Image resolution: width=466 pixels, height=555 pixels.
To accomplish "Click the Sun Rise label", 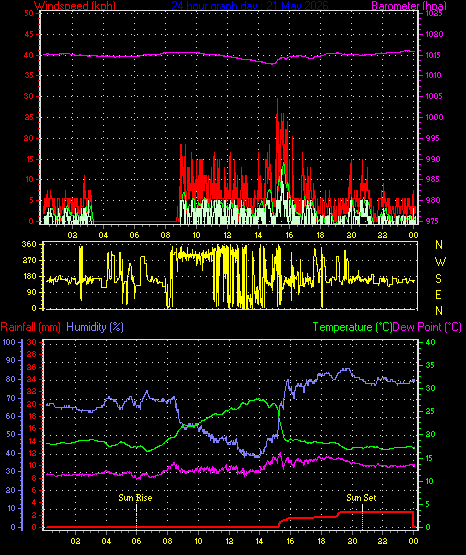I will point(135,498).
